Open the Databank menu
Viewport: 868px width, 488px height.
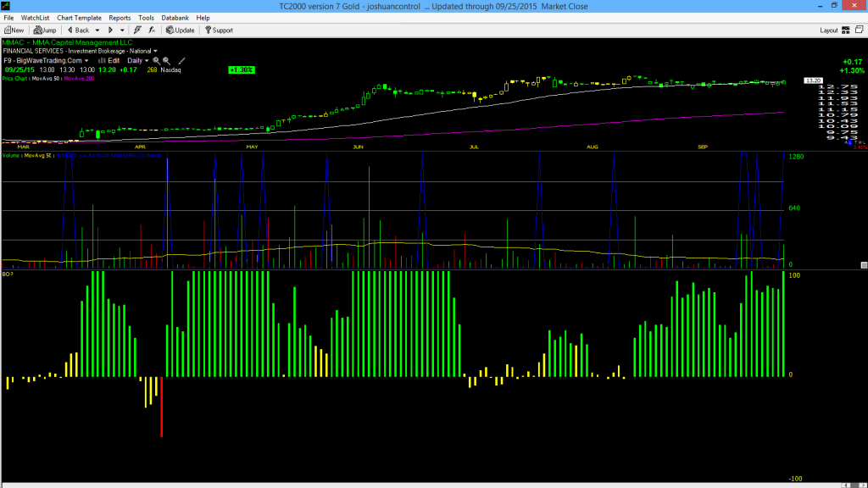(x=175, y=18)
